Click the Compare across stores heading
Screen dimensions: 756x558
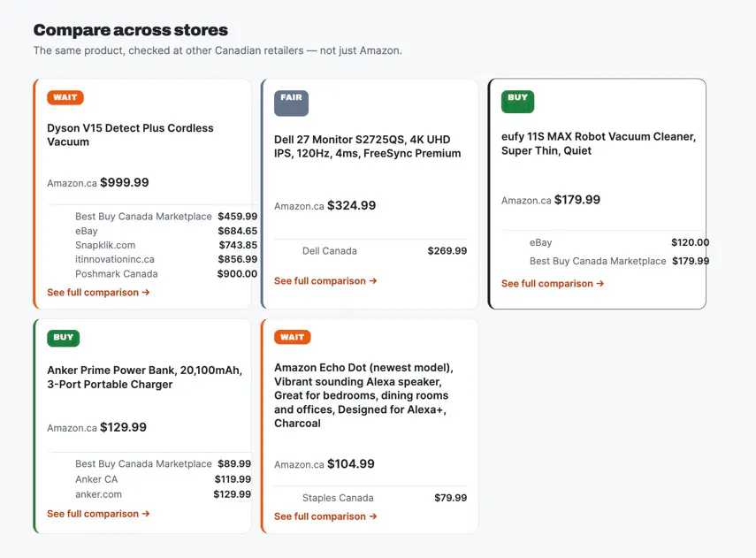pos(131,30)
